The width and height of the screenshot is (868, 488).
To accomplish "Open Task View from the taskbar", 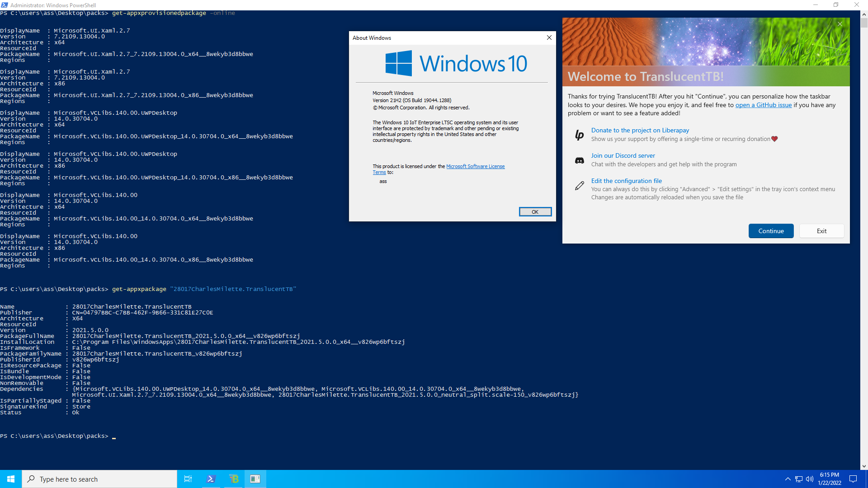I will pos(188,479).
